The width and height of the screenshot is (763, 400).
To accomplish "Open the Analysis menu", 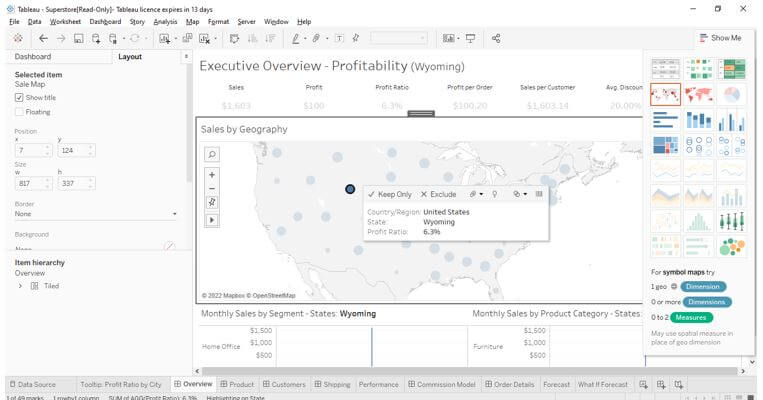I will pyautogui.click(x=165, y=21).
